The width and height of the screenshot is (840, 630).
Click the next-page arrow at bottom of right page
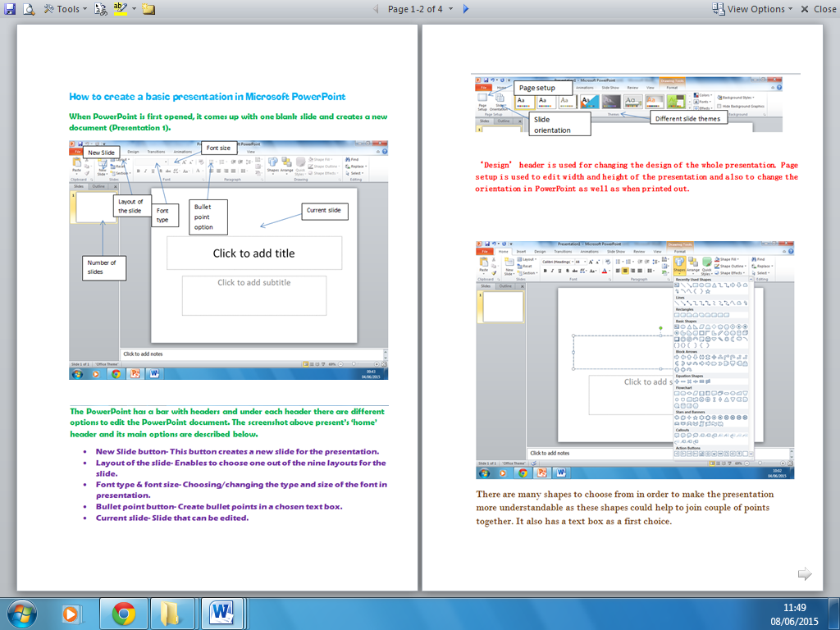pyautogui.click(x=805, y=573)
